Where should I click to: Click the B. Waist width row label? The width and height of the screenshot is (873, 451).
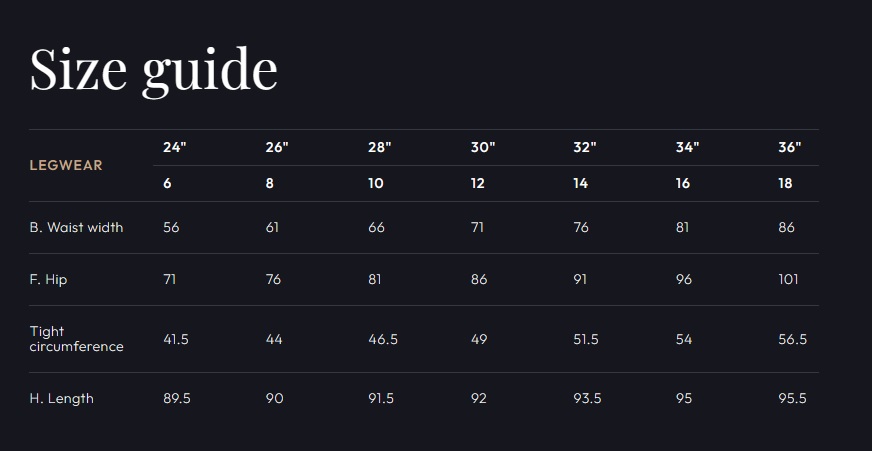pyautogui.click(x=76, y=227)
